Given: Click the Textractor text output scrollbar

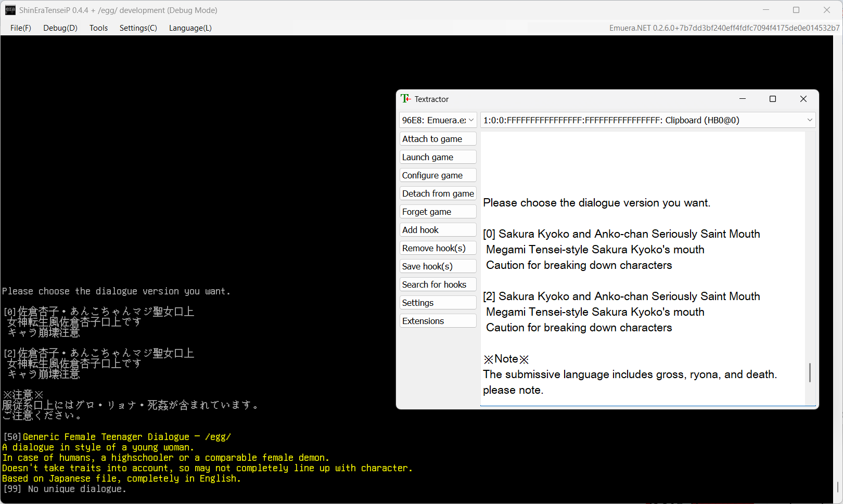Looking at the screenshot, I should (x=810, y=372).
